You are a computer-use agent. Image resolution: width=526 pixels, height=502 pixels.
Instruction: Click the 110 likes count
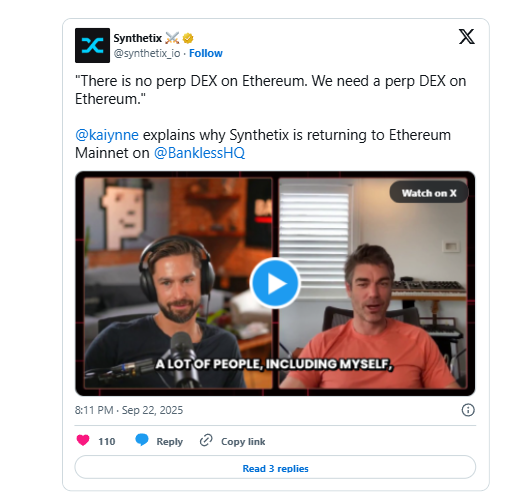tap(107, 442)
